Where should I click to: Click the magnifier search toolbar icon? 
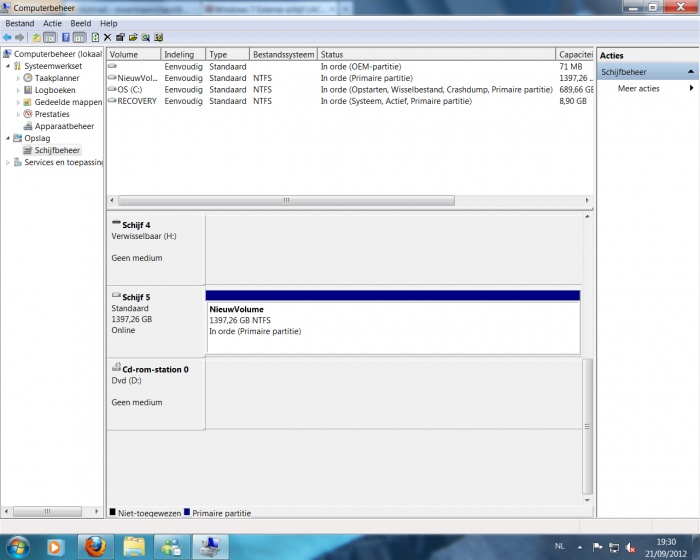146,38
